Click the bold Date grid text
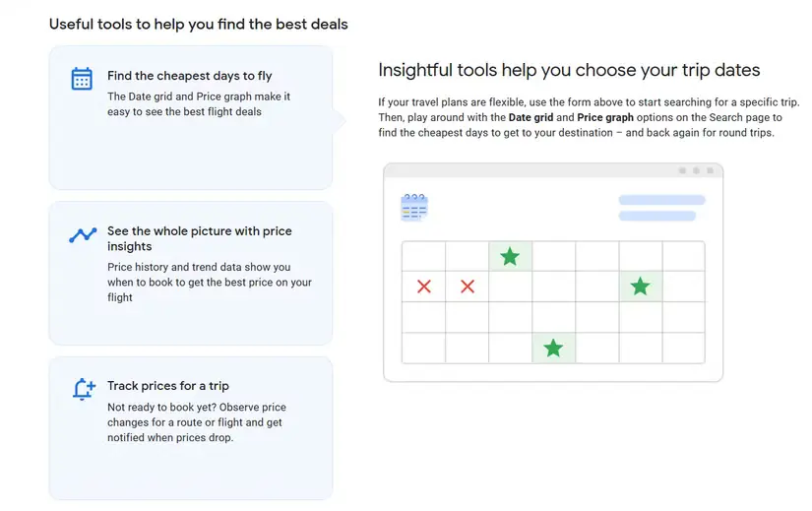 [x=534, y=118]
